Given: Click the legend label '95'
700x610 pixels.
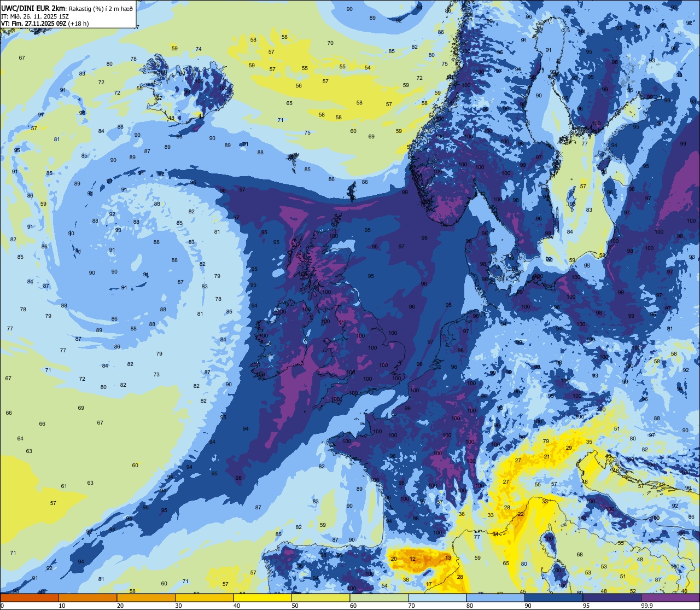Looking at the screenshot, I should pyautogui.click(x=587, y=606).
